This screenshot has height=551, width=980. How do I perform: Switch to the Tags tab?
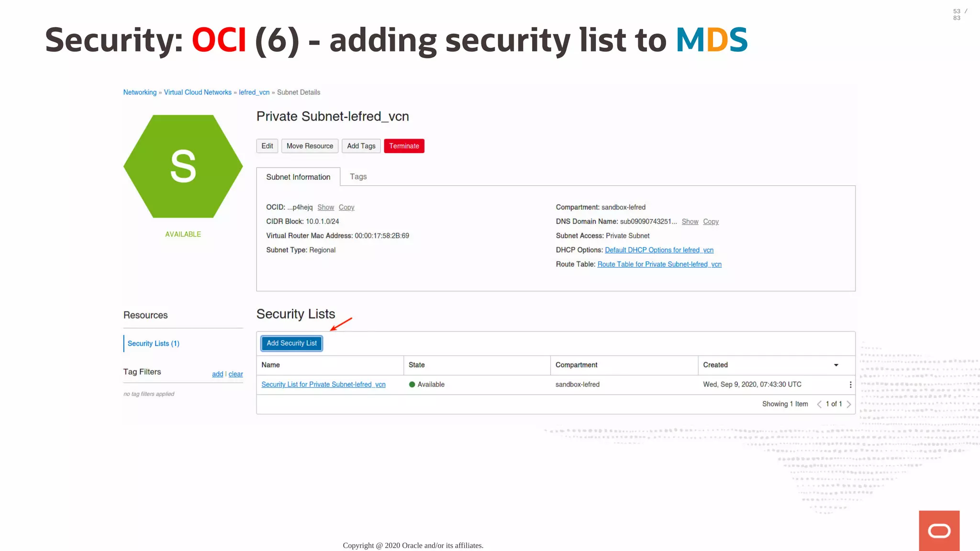358,176
